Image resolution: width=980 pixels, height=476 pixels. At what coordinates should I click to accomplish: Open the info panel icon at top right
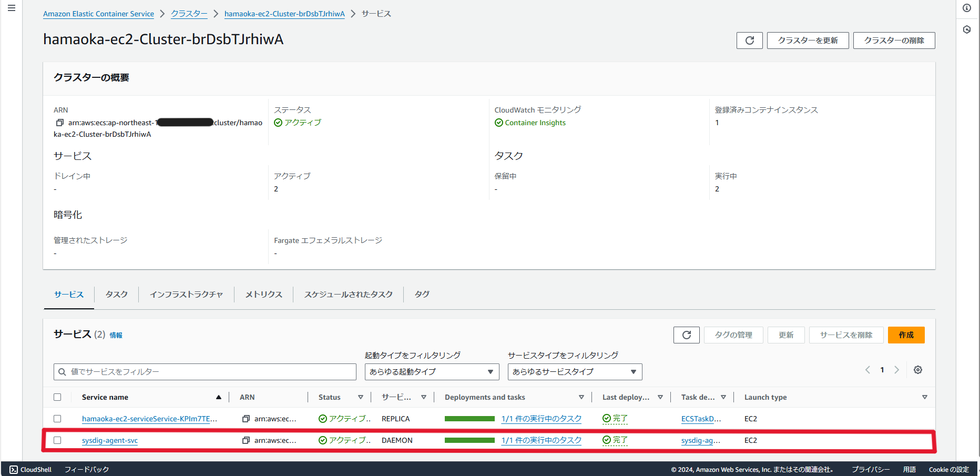pyautogui.click(x=967, y=8)
